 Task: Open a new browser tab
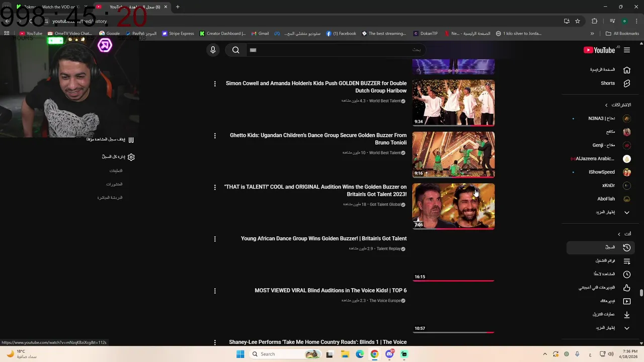click(x=178, y=7)
